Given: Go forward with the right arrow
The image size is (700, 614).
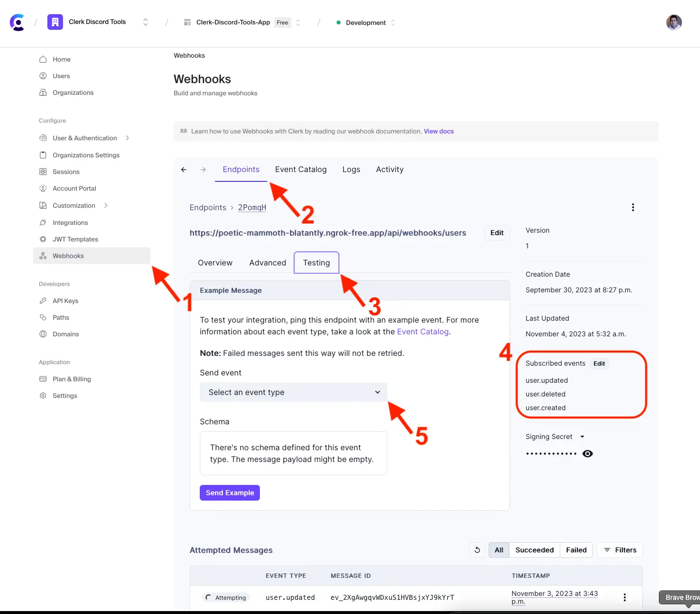Looking at the screenshot, I should point(203,170).
